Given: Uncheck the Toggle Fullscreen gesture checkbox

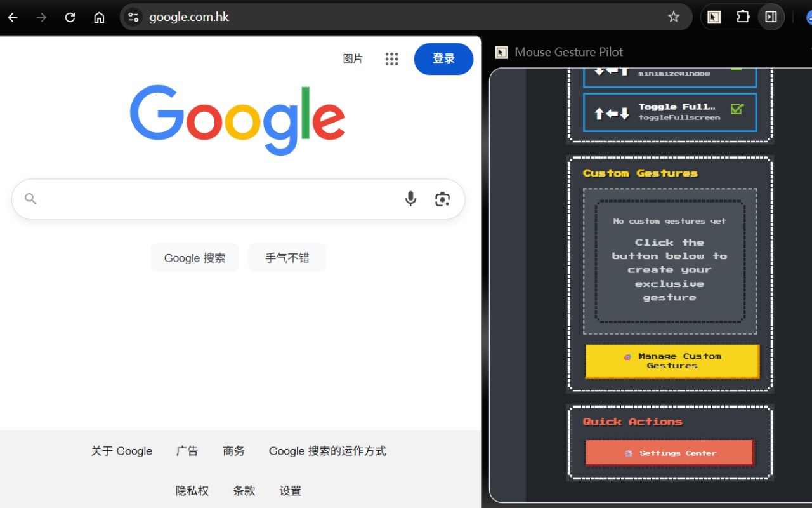Looking at the screenshot, I should [x=737, y=109].
